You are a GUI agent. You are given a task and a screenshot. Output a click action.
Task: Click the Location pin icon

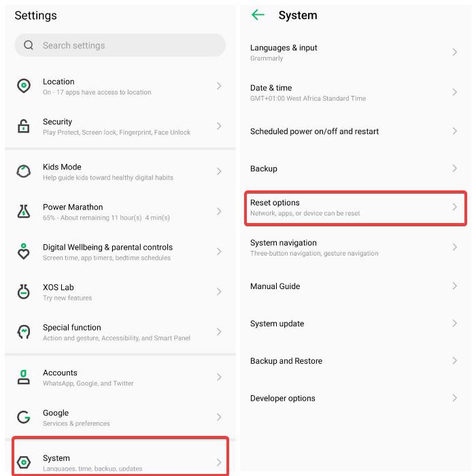[x=24, y=86]
